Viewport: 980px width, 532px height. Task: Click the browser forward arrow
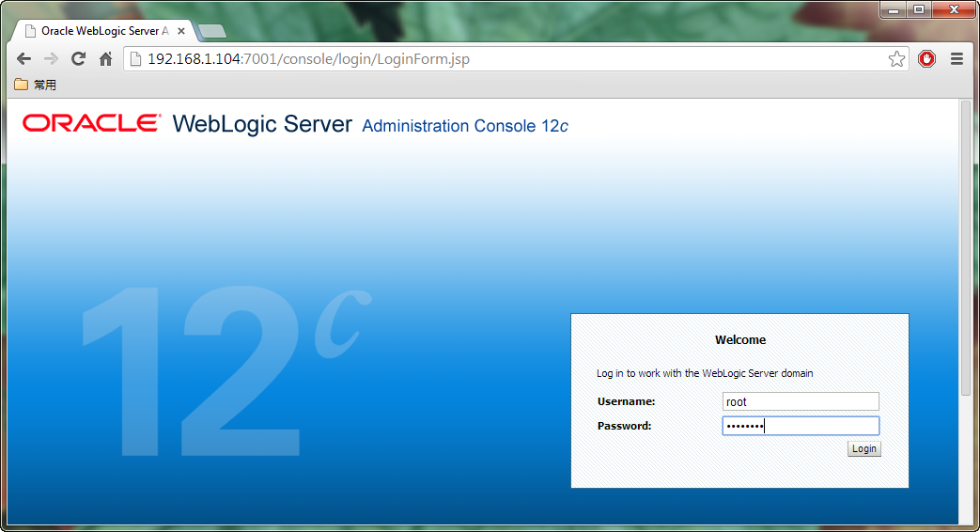(x=51, y=59)
